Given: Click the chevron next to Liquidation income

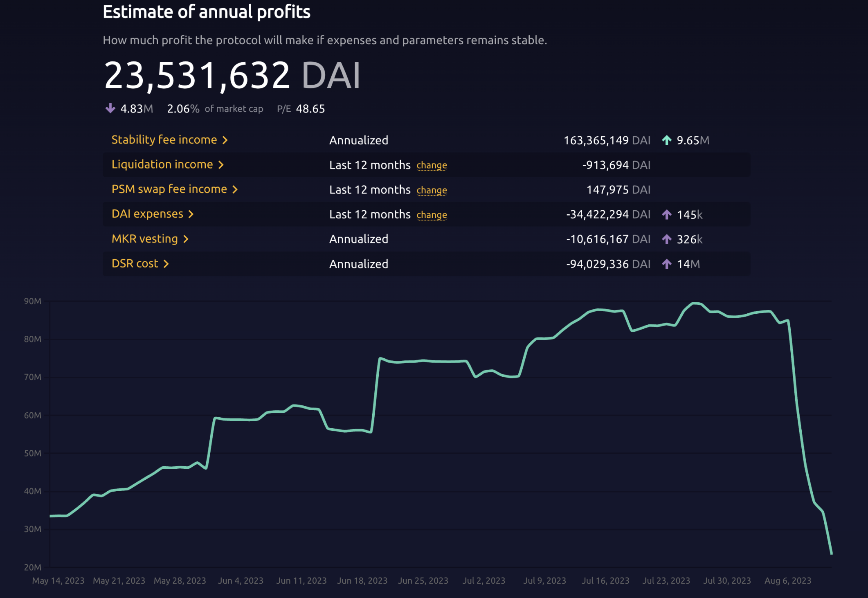Looking at the screenshot, I should point(221,165).
